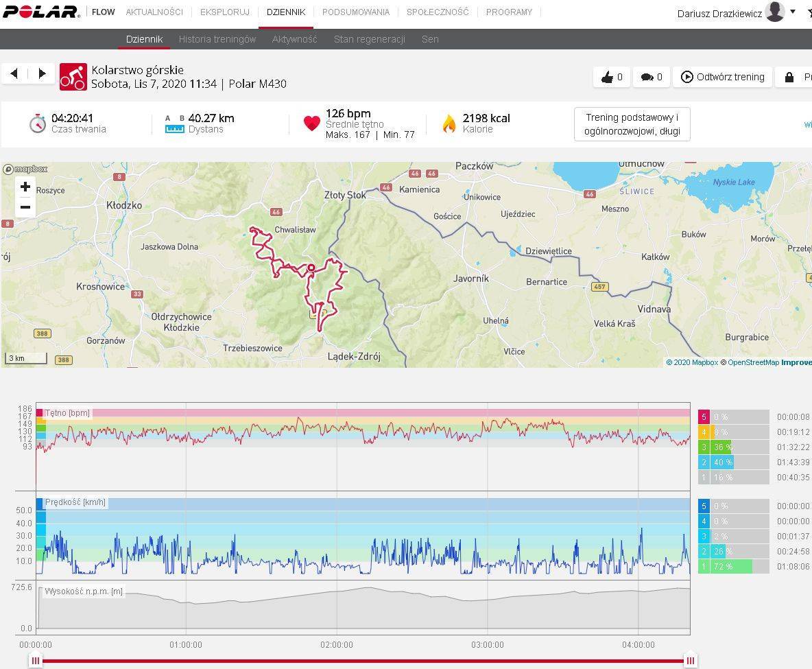
Task: Like the training with thumbs-up button
Action: pos(611,77)
